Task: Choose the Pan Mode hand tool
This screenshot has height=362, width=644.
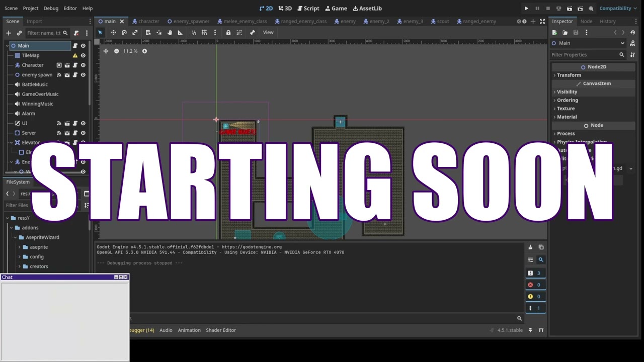Action: pyautogui.click(x=170, y=33)
